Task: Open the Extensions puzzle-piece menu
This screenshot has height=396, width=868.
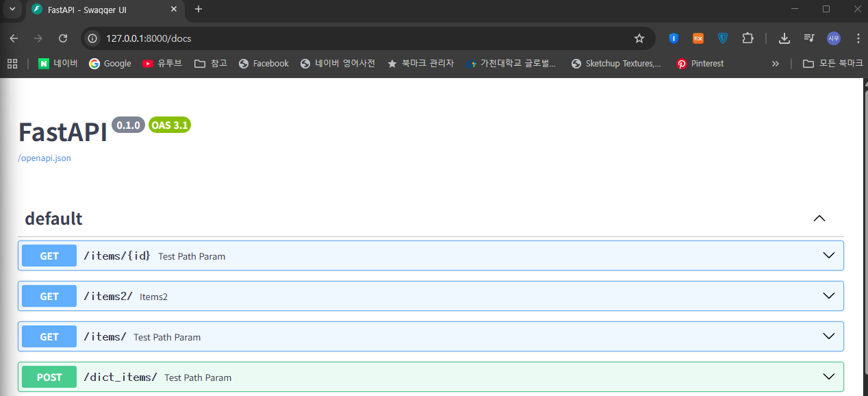Action: pyautogui.click(x=748, y=38)
